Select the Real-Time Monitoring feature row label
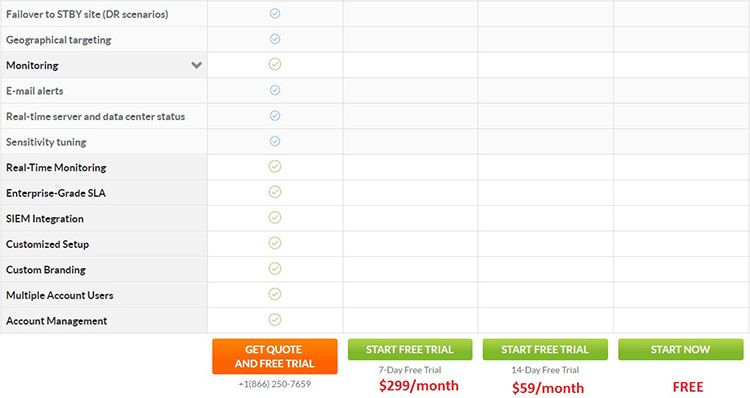Screen dimensions: 750x398 56,167
